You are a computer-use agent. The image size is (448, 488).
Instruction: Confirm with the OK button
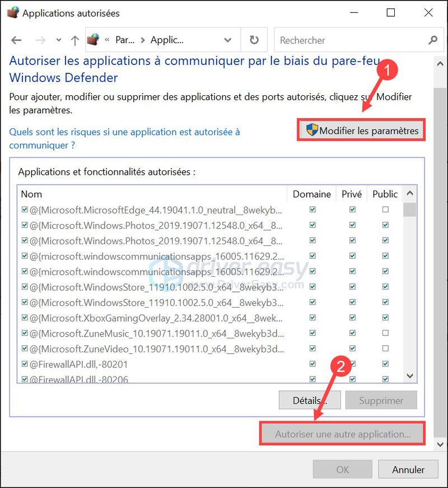click(343, 470)
